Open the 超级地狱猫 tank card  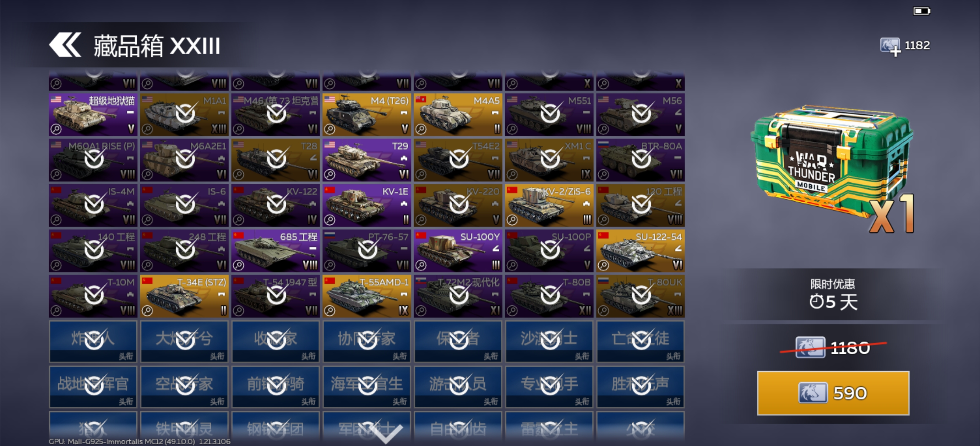pos(93,115)
